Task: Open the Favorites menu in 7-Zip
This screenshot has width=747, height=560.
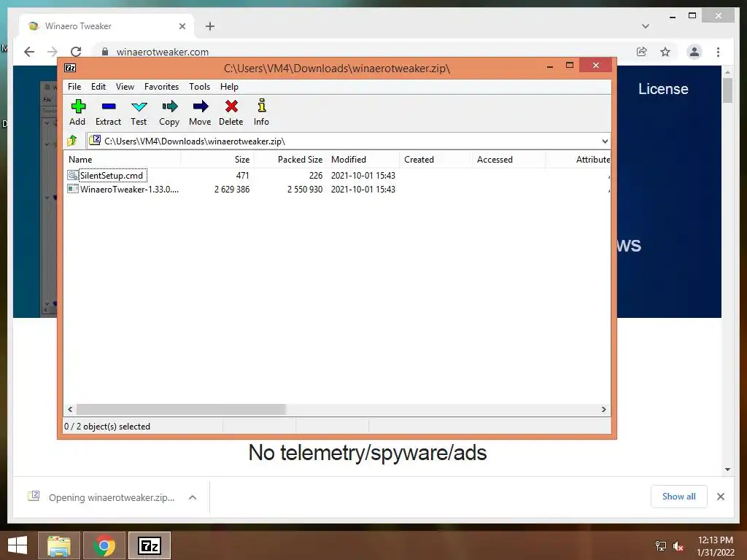Action: 161,87
